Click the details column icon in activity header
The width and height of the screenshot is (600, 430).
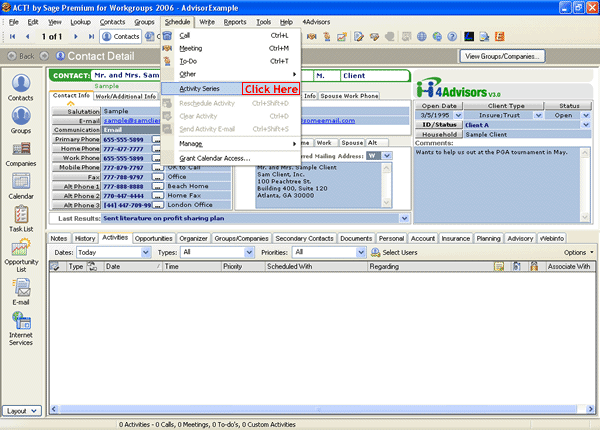click(x=499, y=266)
